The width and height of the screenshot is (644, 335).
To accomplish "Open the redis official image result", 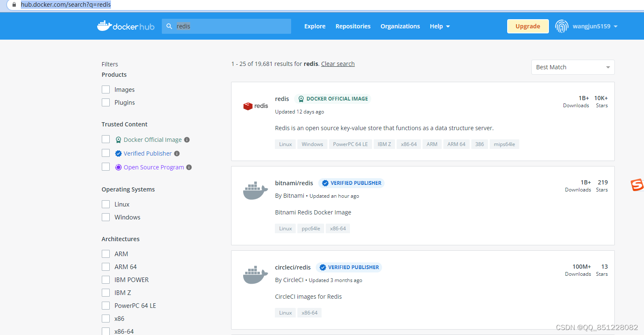I will coord(282,99).
